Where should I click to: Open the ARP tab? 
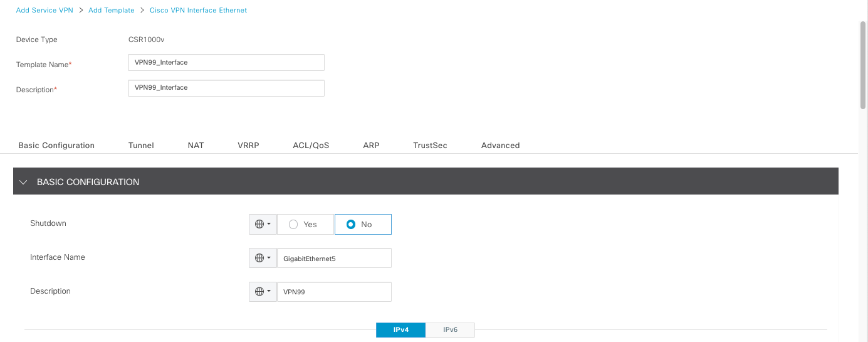pos(371,145)
